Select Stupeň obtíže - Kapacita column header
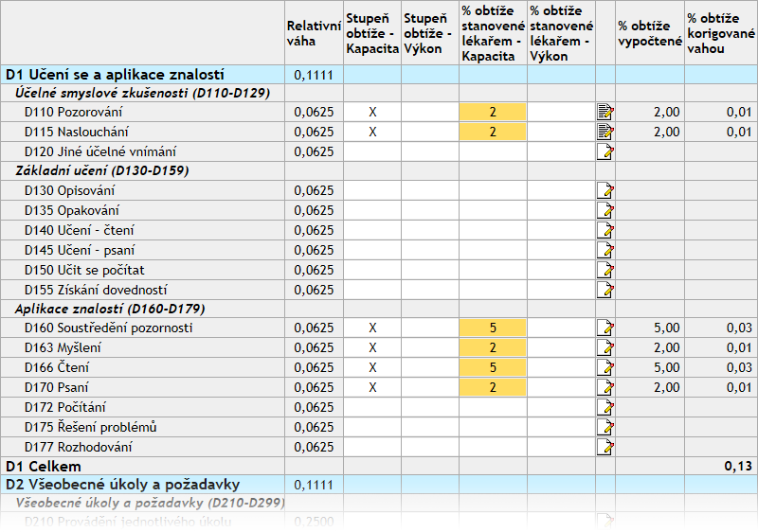This screenshot has height=532, width=758. 372,33
